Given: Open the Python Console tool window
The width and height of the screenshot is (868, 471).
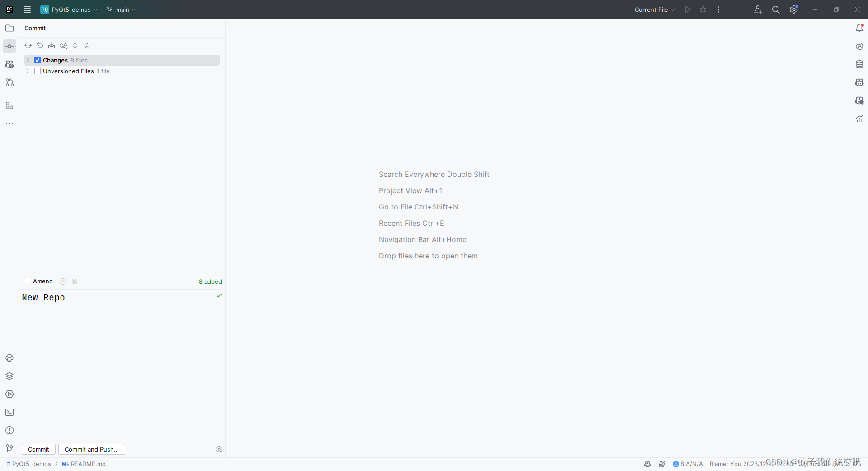Looking at the screenshot, I should pyautogui.click(x=9, y=358).
